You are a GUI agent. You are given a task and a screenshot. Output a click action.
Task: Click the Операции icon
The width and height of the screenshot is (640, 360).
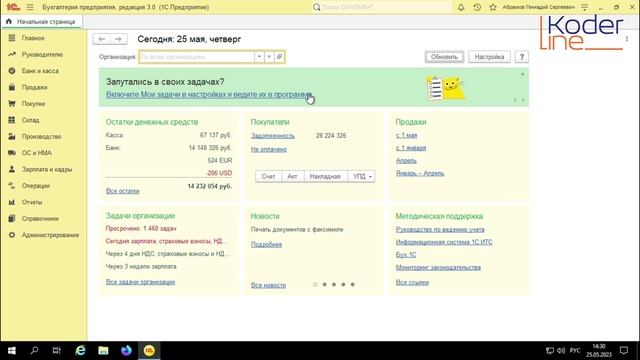click(x=12, y=186)
